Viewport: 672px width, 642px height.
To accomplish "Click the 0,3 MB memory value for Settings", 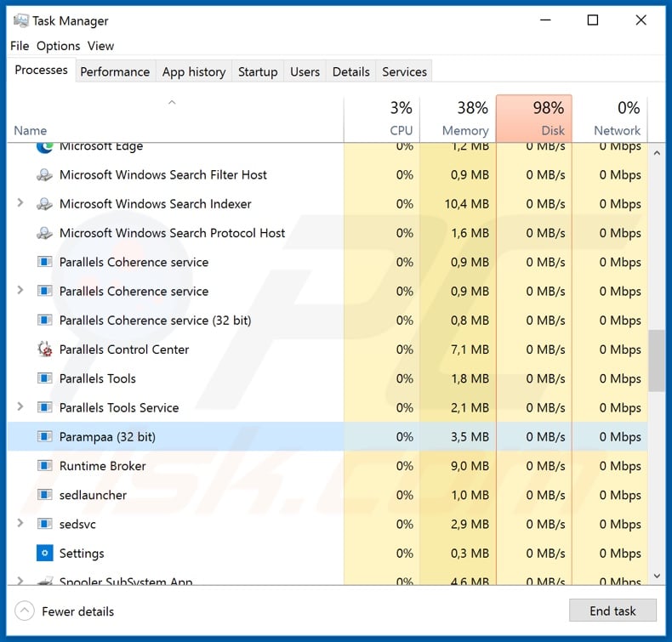I will pos(470,554).
